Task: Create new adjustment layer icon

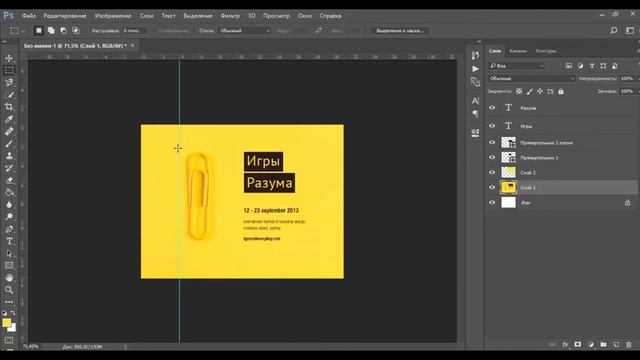Action: pos(591,345)
